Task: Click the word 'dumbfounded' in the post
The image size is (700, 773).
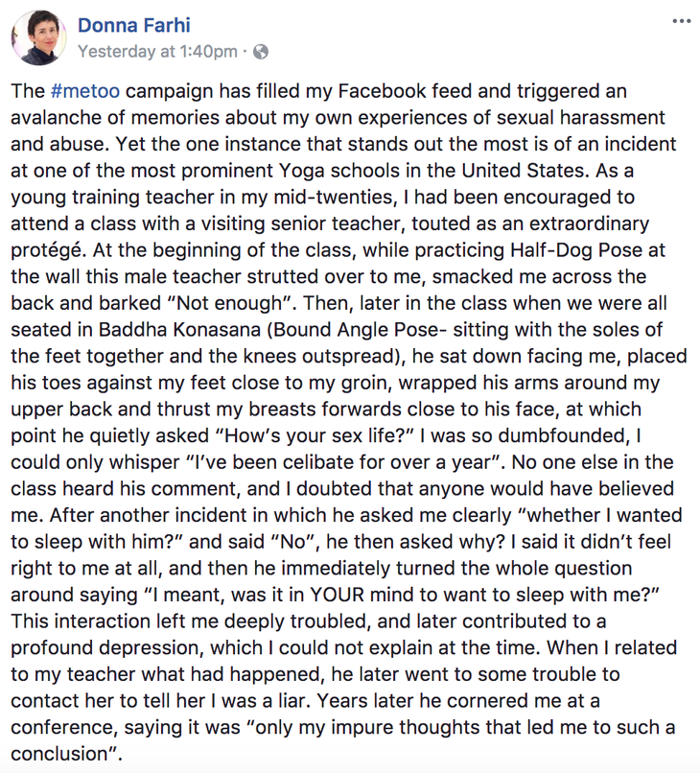Action: click(x=563, y=435)
